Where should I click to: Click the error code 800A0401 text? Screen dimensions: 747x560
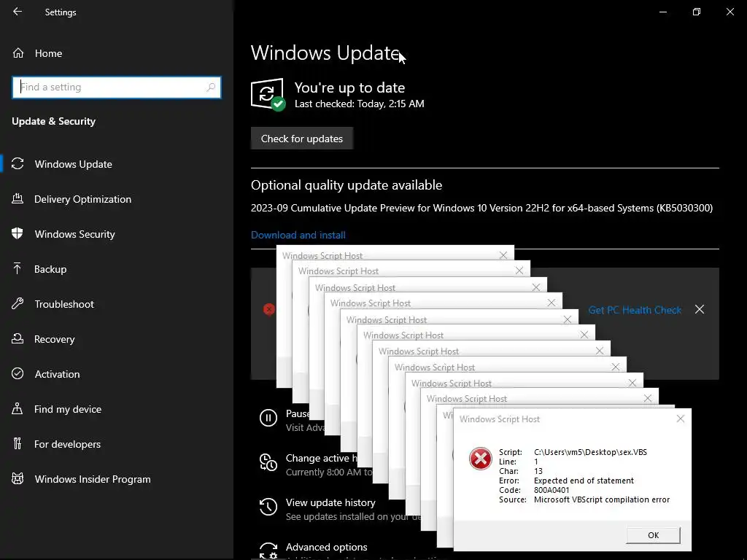tap(551, 490)
